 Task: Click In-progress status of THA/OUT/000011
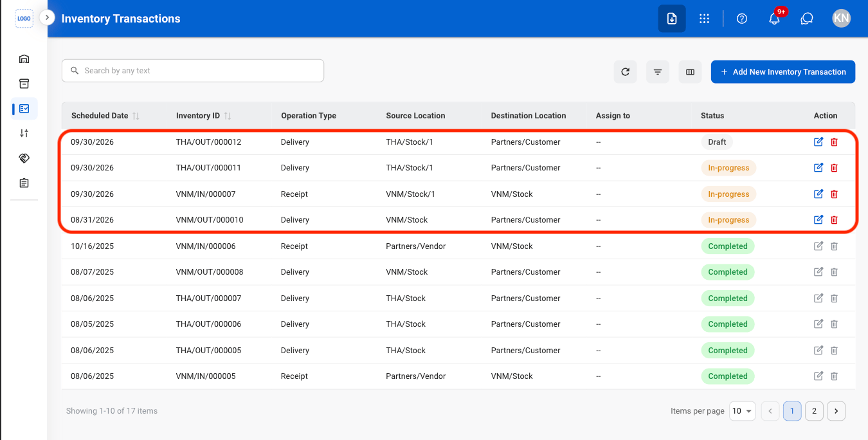[728, 168]
